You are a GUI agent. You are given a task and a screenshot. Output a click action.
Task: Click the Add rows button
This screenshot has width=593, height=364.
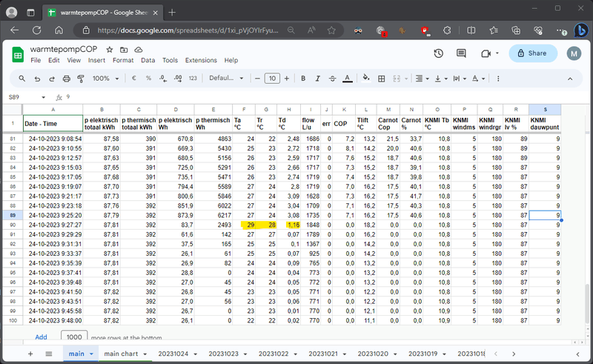point(42,337)
